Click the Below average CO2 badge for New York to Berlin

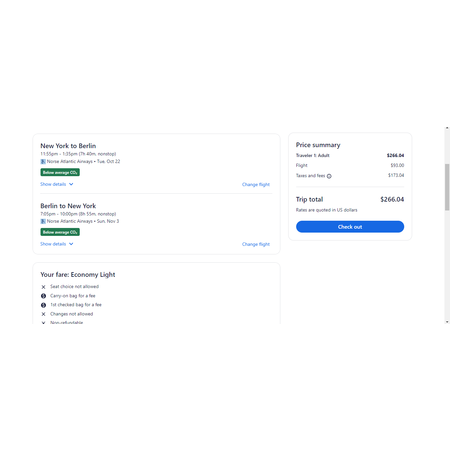[60, 172]
